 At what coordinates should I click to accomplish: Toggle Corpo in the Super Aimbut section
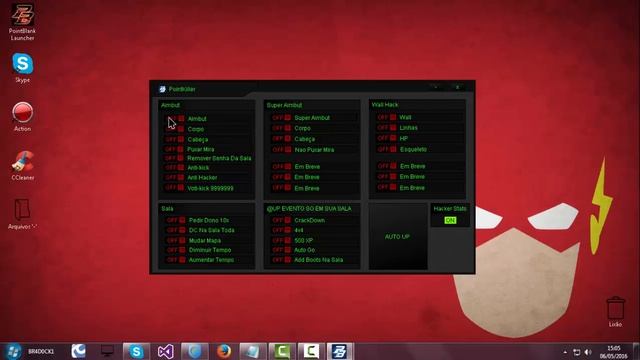282,128
